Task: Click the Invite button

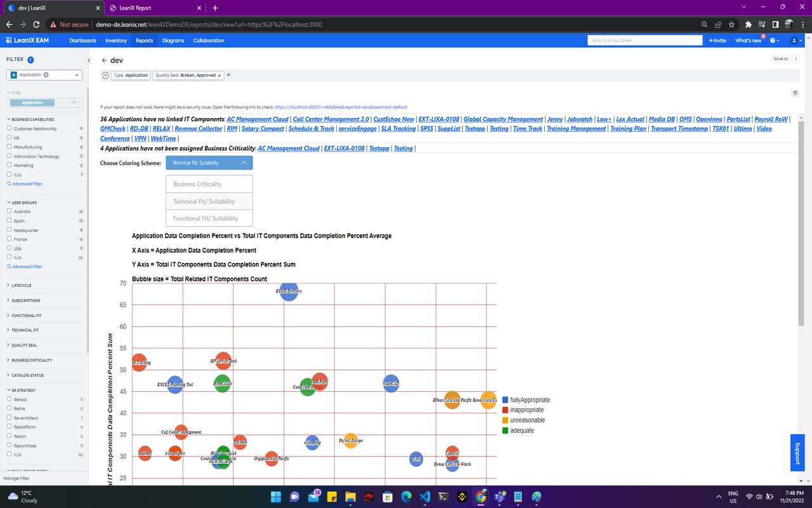Action: coord(717,40)
